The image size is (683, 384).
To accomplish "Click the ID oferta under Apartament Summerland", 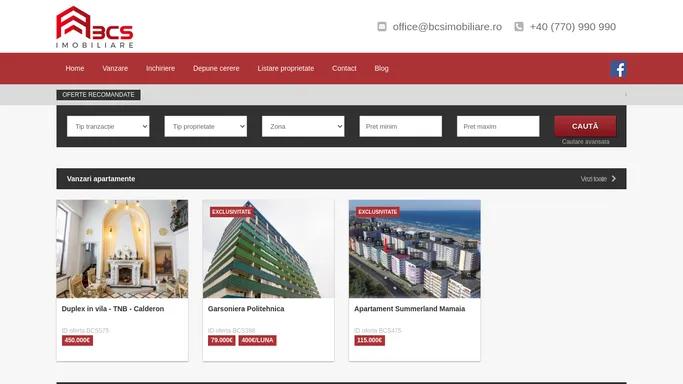I will [378, 330].
